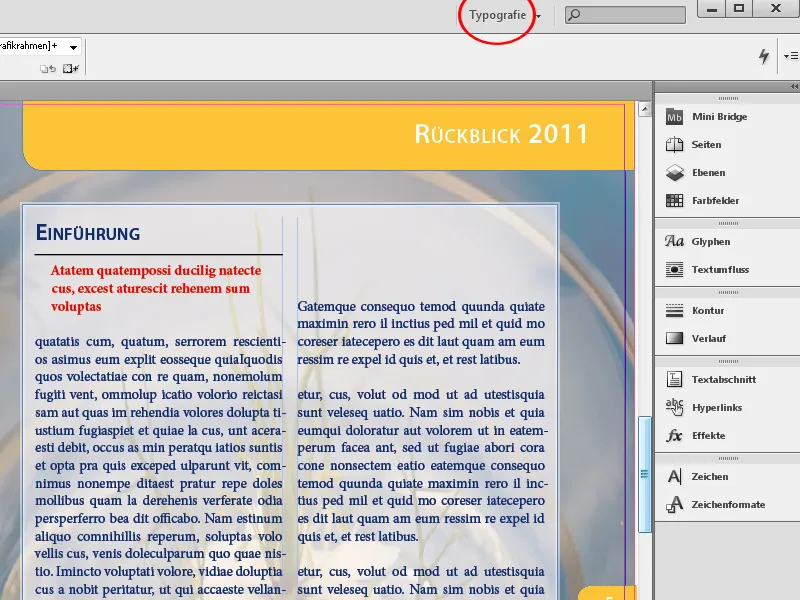Open the Verlauf gradient panel icon
Image resolution: width=800 pixels, height=600 pixels.
(x=674, y=339)
